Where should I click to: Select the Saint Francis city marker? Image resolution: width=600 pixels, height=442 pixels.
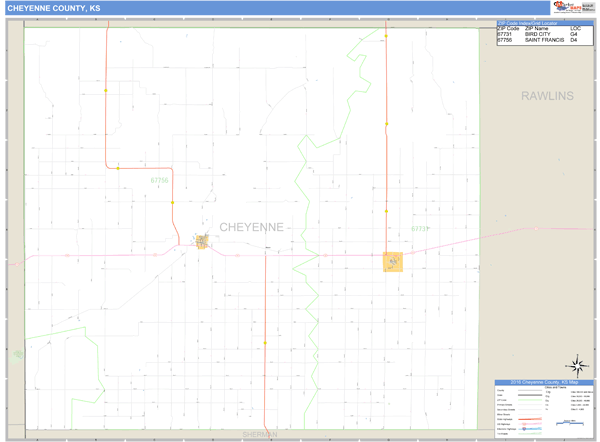coord(202,242)
